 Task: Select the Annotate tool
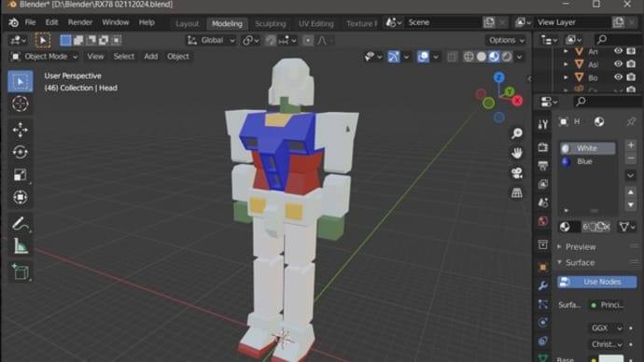pos(20,224)
